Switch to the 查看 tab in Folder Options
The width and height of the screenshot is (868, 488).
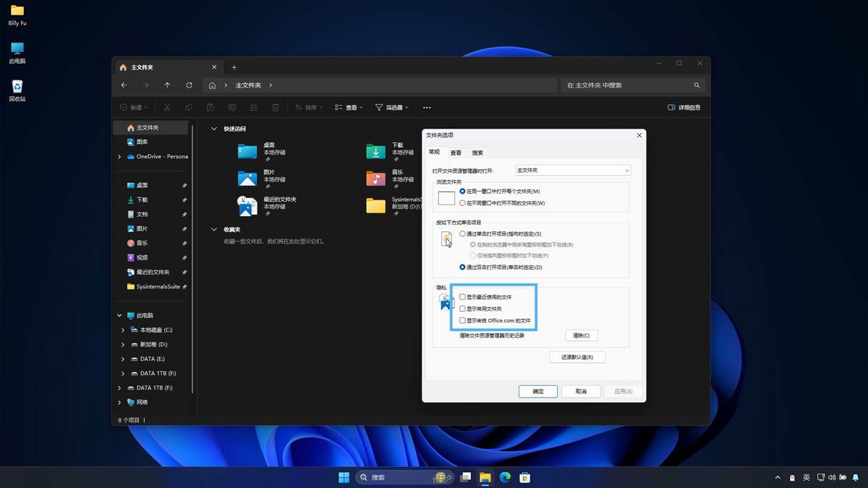[x=457, y=153]
